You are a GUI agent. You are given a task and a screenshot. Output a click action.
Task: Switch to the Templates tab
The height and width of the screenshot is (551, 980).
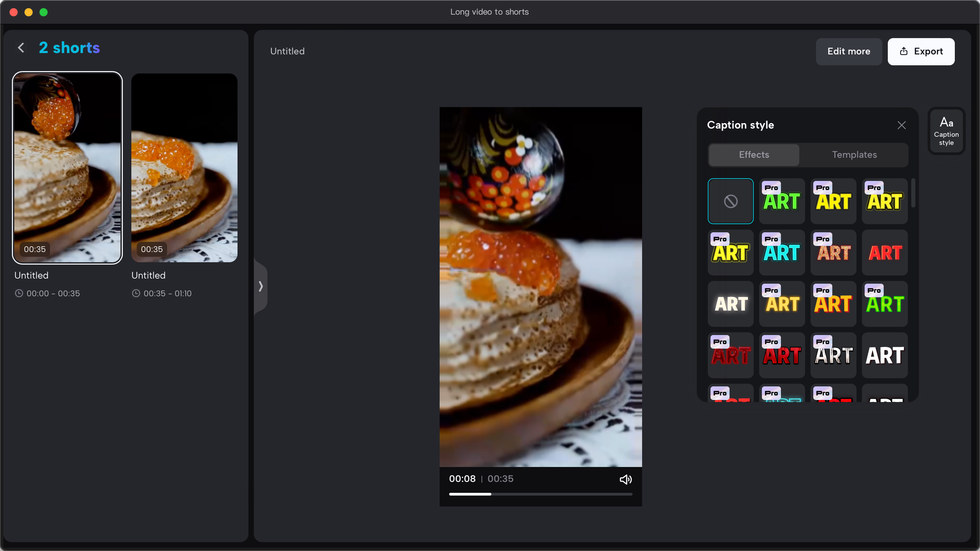pos(854,155)
